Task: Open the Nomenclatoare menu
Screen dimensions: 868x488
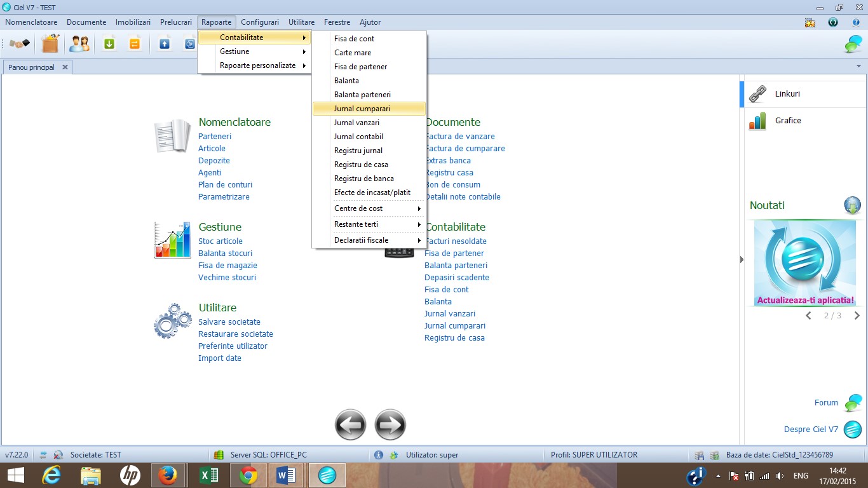Action: coord(31,22)
